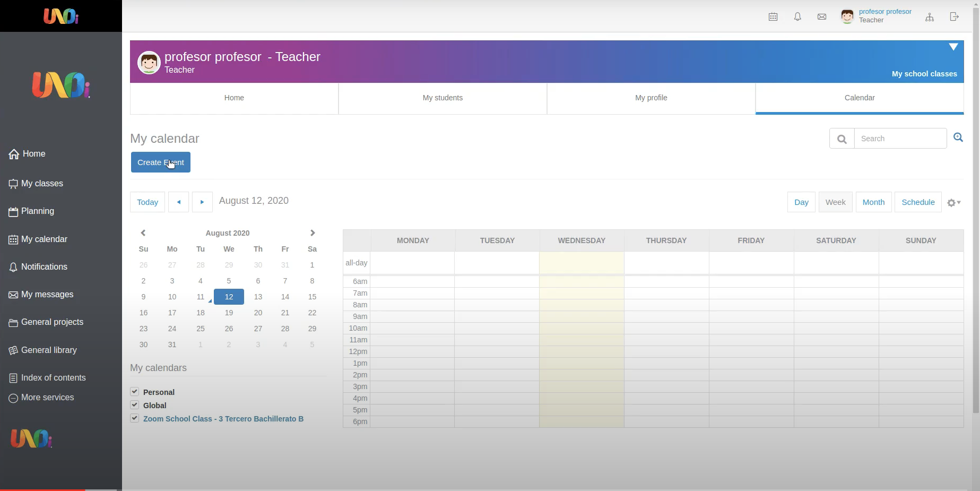Open General library in the sidebar
Viewport: 980px width, 491px height.
pos(49,350)
